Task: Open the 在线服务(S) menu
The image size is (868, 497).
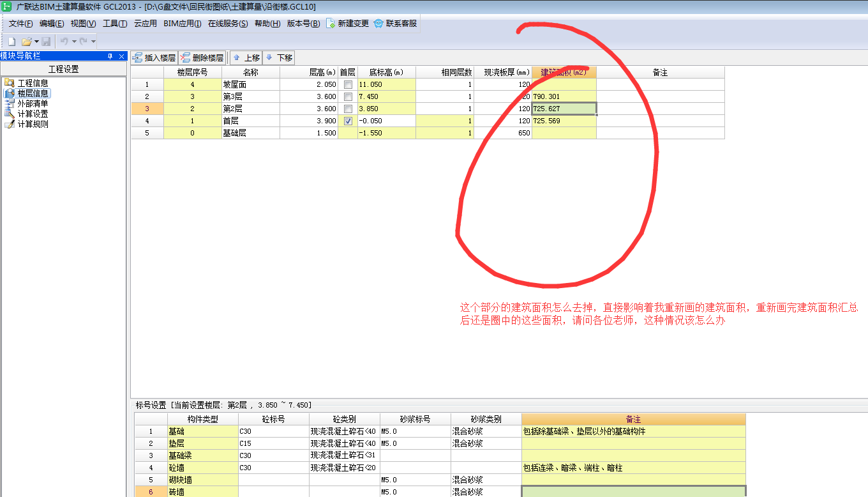Action: click(x=228, y=24)
